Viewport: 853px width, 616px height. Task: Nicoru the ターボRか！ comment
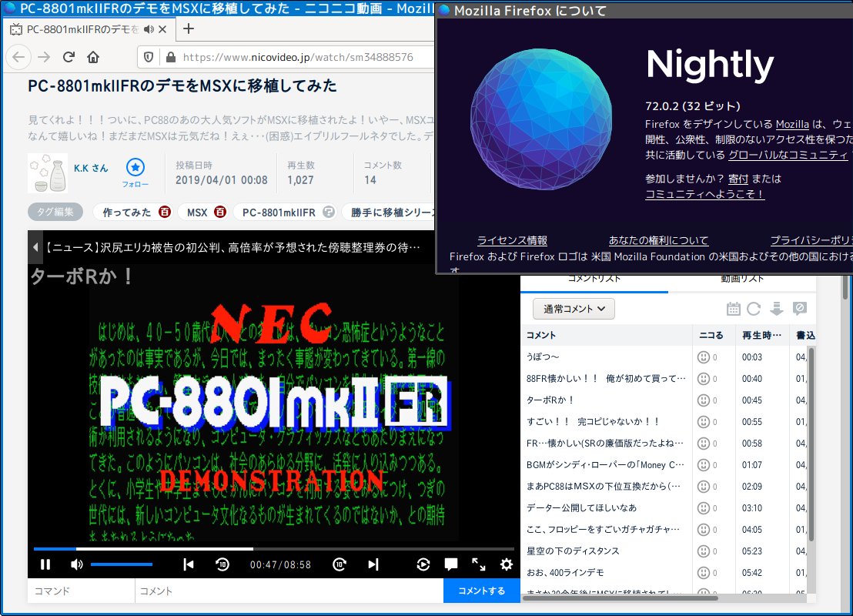704,400
